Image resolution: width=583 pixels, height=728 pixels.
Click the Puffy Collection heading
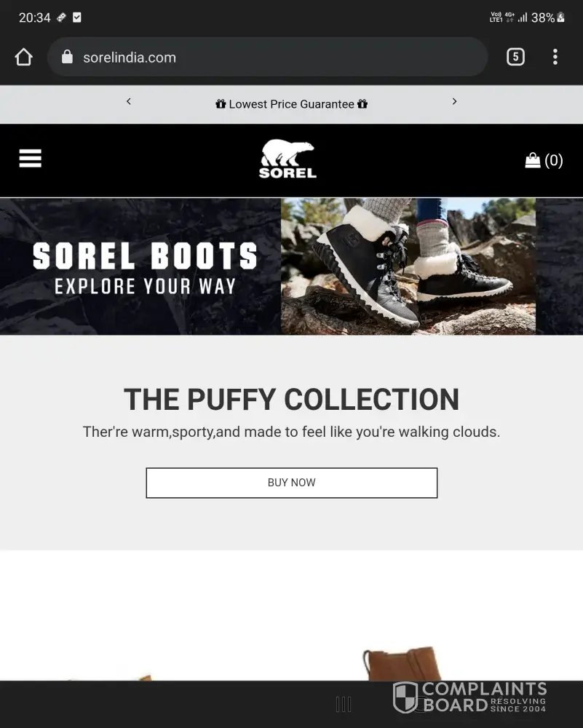291,399
